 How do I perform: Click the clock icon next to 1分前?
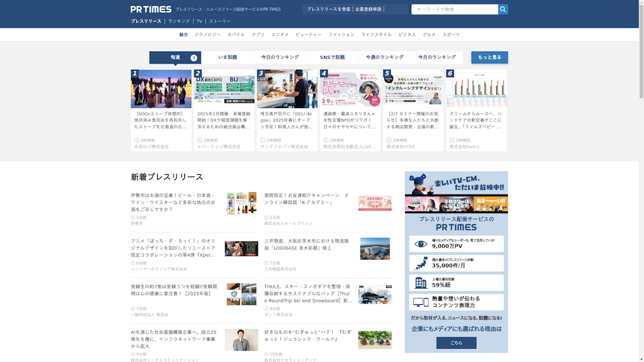[x=133, y=217]
